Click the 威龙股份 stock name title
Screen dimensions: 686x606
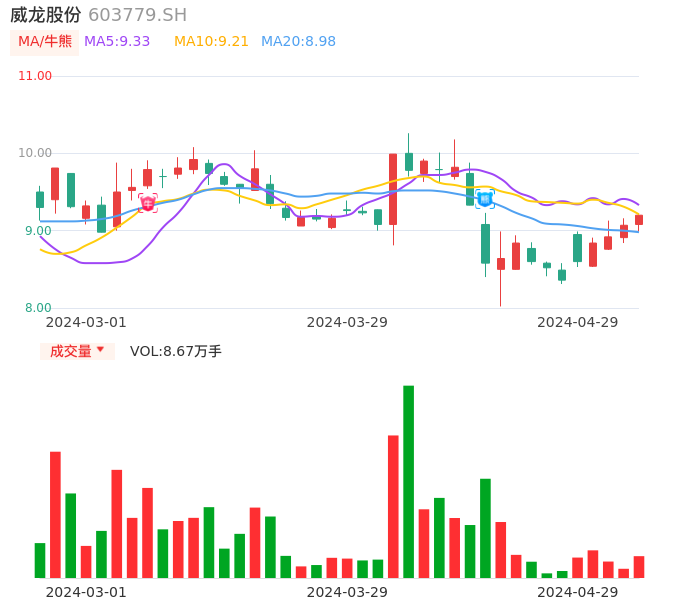point(46,15)
